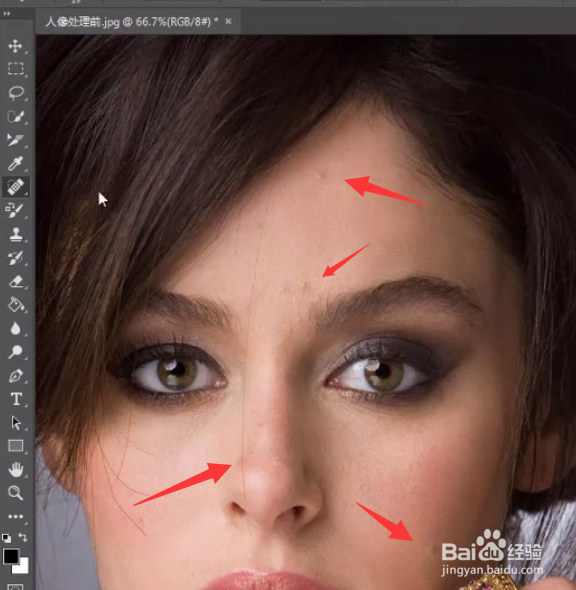Select the Rectangular Marquee tool
This screenshot has width=576, height=590.
pyautogui.click(x=15, y=69)
